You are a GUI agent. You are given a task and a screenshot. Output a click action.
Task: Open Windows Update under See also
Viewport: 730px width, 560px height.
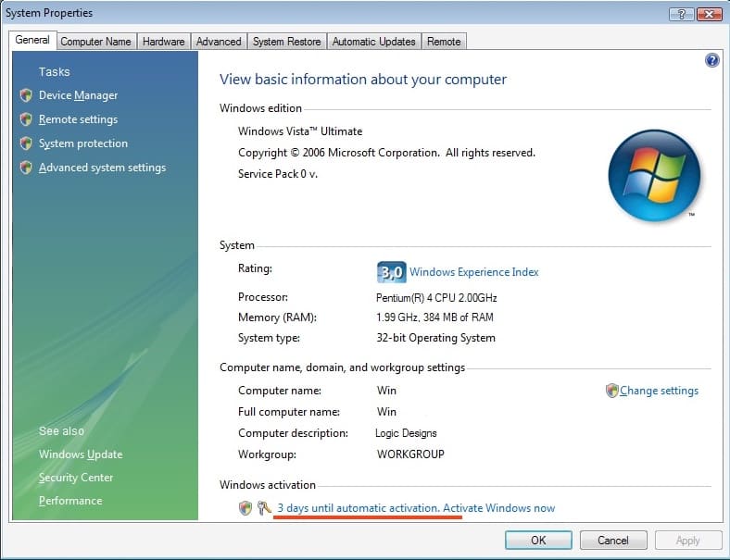[81, 454]
